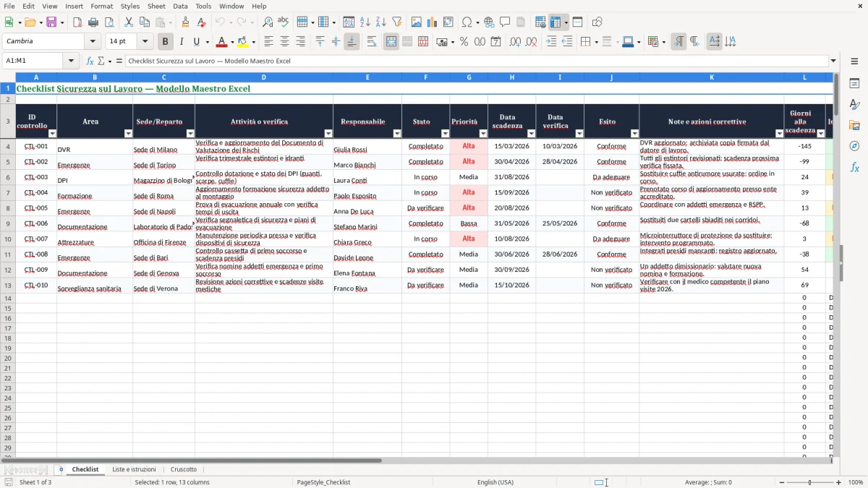Toggle Bold formatting

point(165,42)
